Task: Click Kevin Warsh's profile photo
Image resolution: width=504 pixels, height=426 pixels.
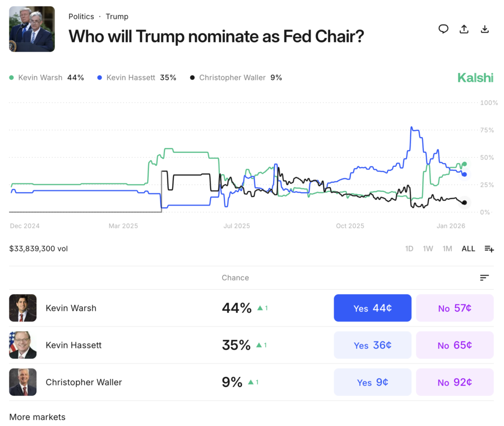Action: tap(23, 308)
